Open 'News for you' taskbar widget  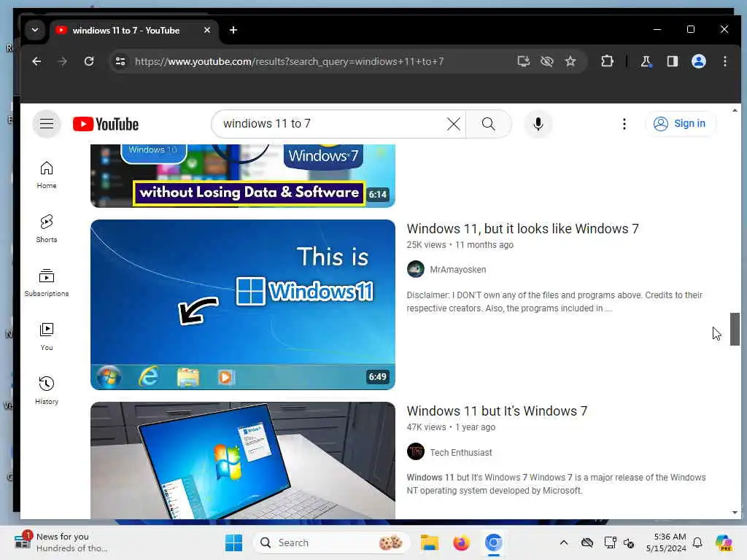61,542
